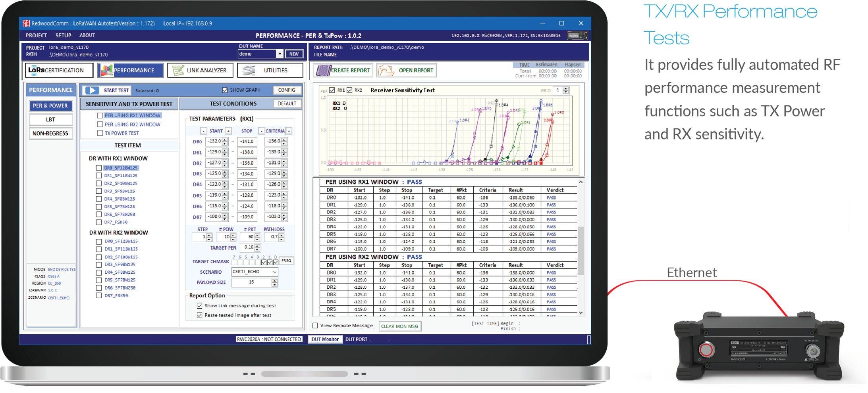The height and width of the screenshot is (393, 868).
Task: Click the FREQ button
Action: (286, 261)
